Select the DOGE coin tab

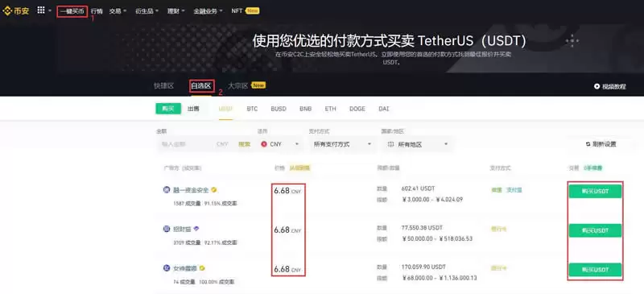point(357,109)
